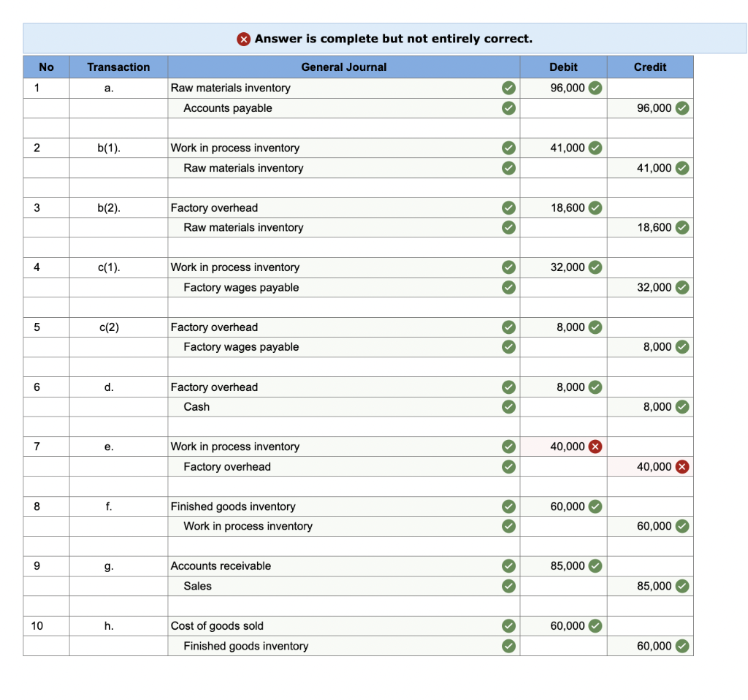Click the transaction label b(1).
This screenshot has height=700, width=748.
(x=109, y=148)
